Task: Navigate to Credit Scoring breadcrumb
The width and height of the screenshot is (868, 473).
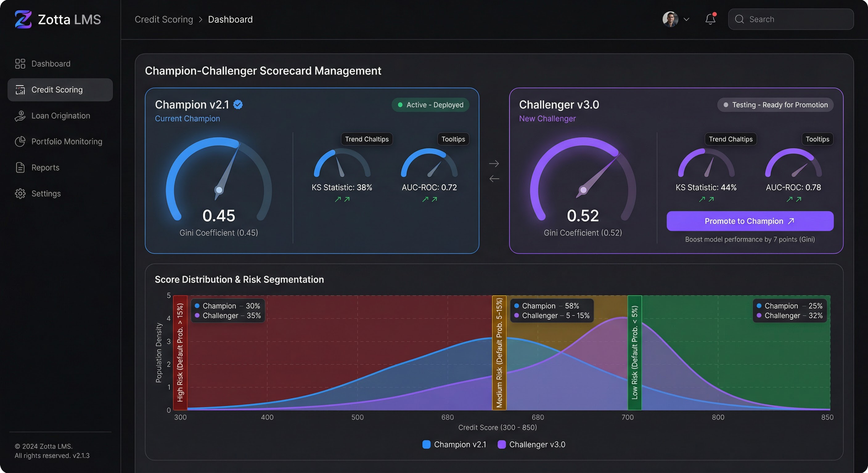Action: (164, 19)
